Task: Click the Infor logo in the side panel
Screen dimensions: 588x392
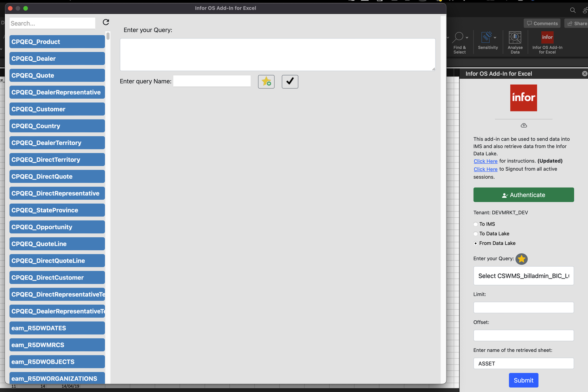Action: [x=524, y=98]
